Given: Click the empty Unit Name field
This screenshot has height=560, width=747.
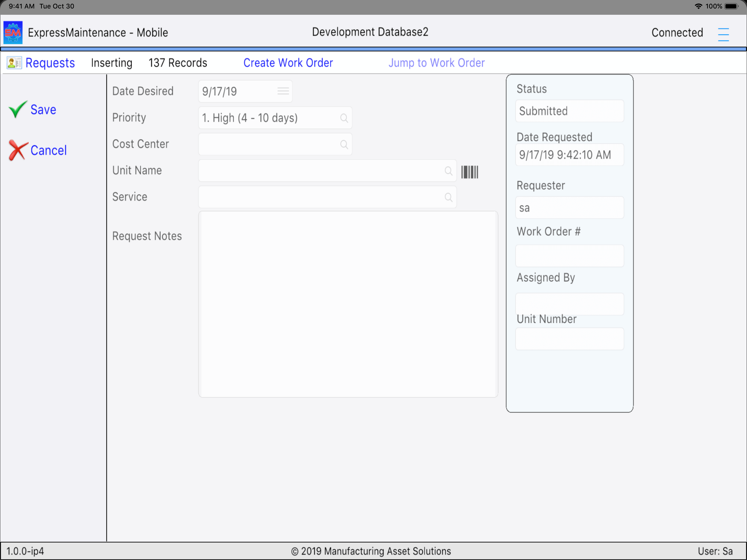Looking at the screenshot, I should (x=327, y=171).
